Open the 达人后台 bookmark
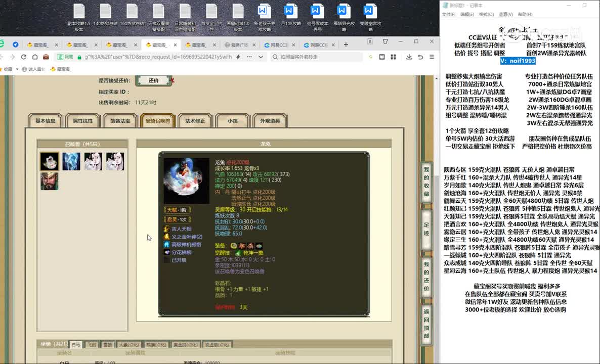 (x=33, y=69)
